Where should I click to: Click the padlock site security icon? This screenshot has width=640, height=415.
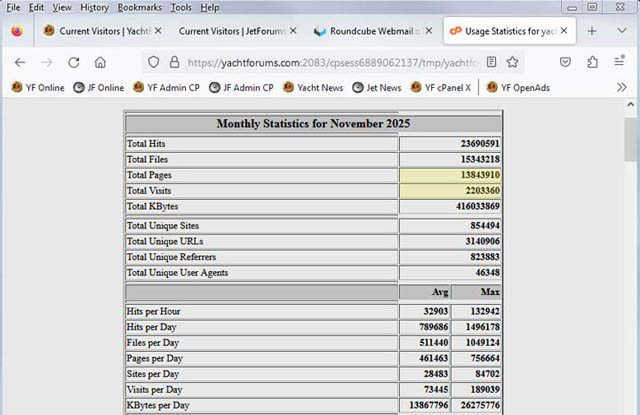(174, 61)
